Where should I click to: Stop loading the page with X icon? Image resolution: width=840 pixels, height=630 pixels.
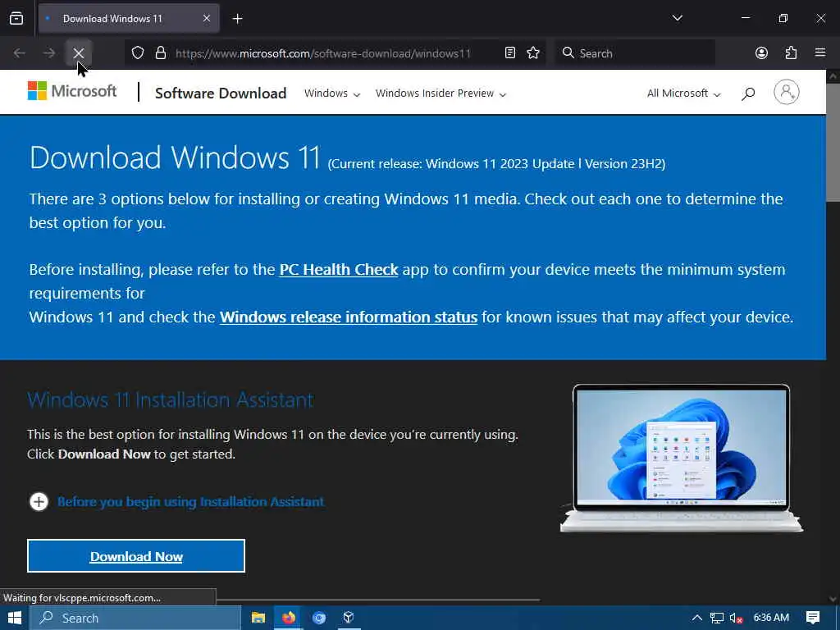(79, 53)
